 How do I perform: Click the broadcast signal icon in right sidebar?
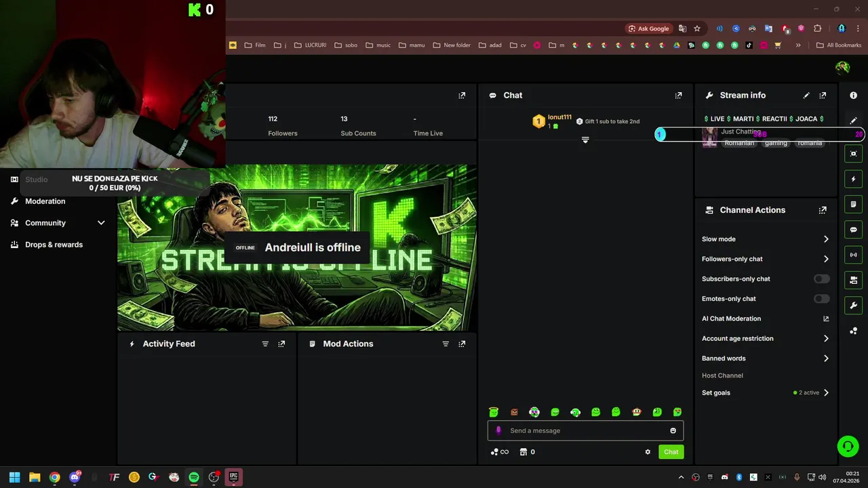point(853,255)
